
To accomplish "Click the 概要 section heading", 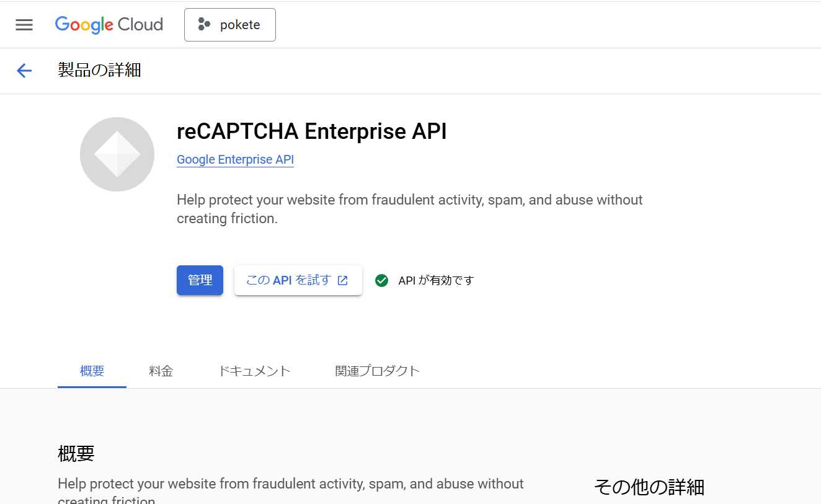I will 76,453.
